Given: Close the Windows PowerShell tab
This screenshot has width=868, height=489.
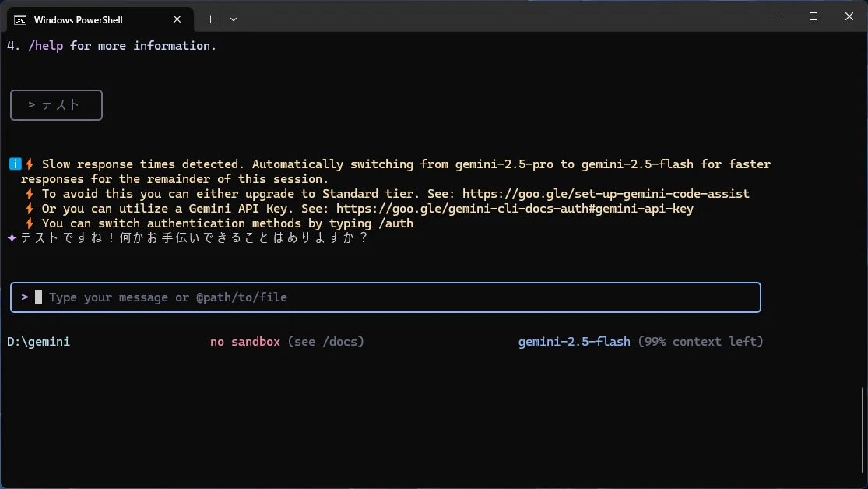Looking at the screenshot, I should (177, 19).
